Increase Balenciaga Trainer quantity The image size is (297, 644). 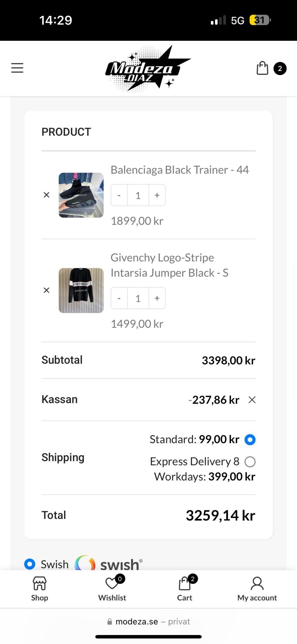[x=157, y=195]
